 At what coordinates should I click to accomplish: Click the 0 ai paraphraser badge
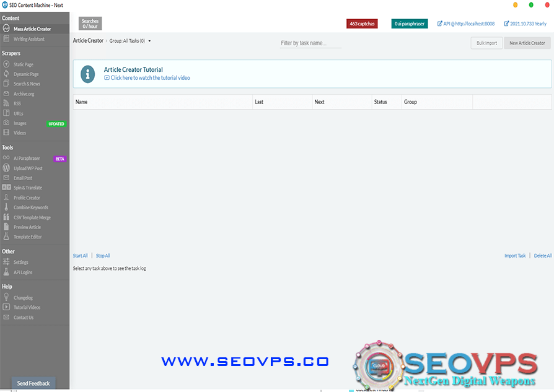click(x=410, y=24)
